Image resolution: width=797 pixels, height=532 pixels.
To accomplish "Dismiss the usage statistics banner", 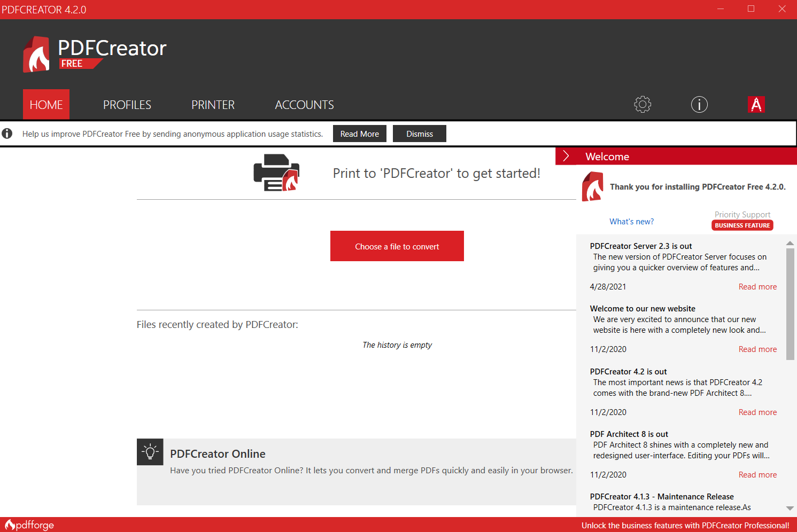I will pyautogui.click(x=420, y=134).
